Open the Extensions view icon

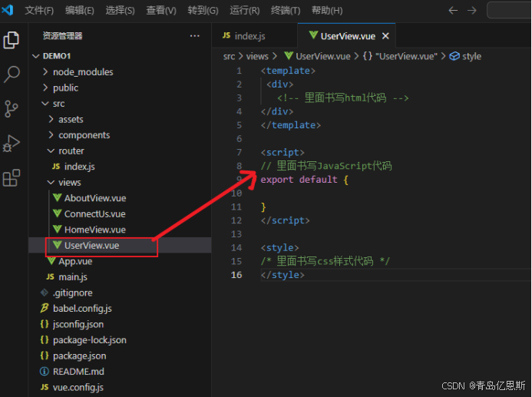click(x=12, y=177)
